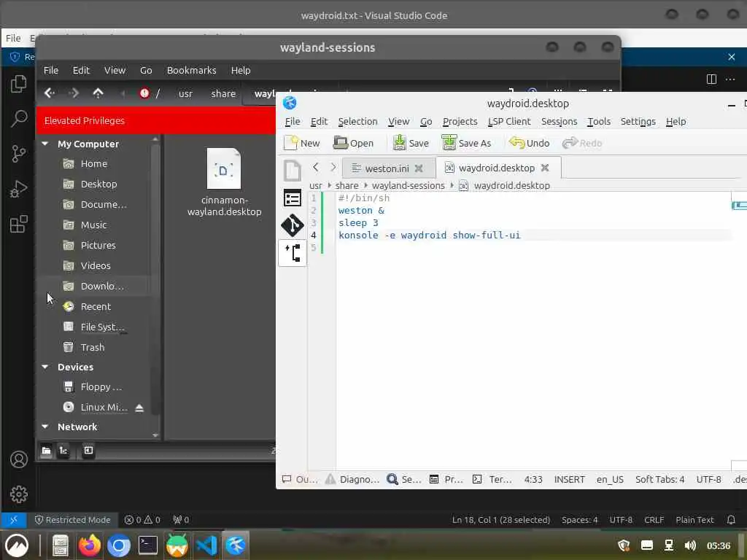Click usr in file manager path bar
Screen dimensions: 747x560
coord(185,93)
